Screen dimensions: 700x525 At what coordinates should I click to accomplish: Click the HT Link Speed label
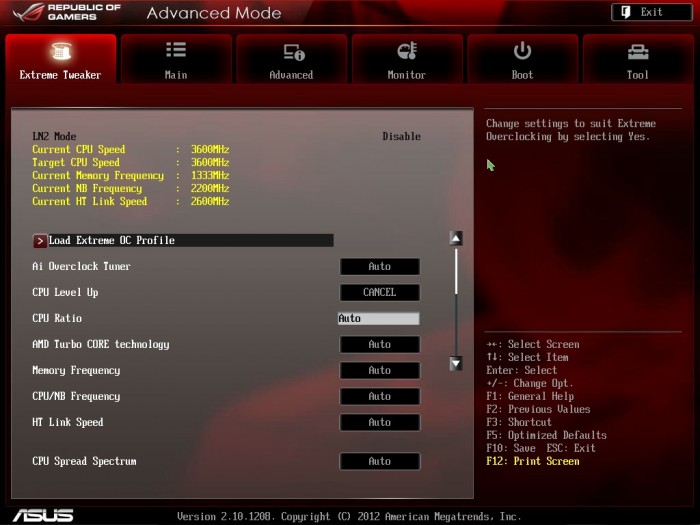pyautogui.click(x=67, y=422)
